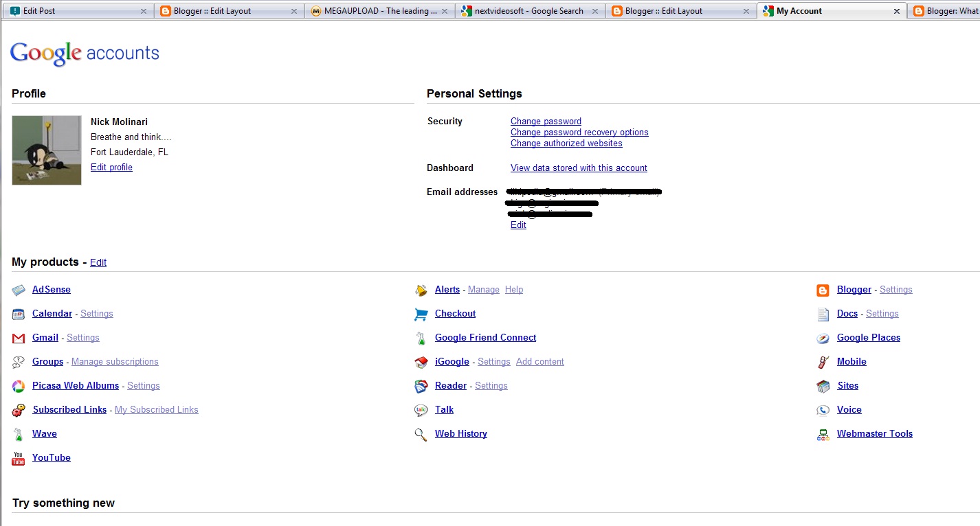Open Docs Settings link
The height and width of the screenshot is (526, 980).
(x=882, y=314)
